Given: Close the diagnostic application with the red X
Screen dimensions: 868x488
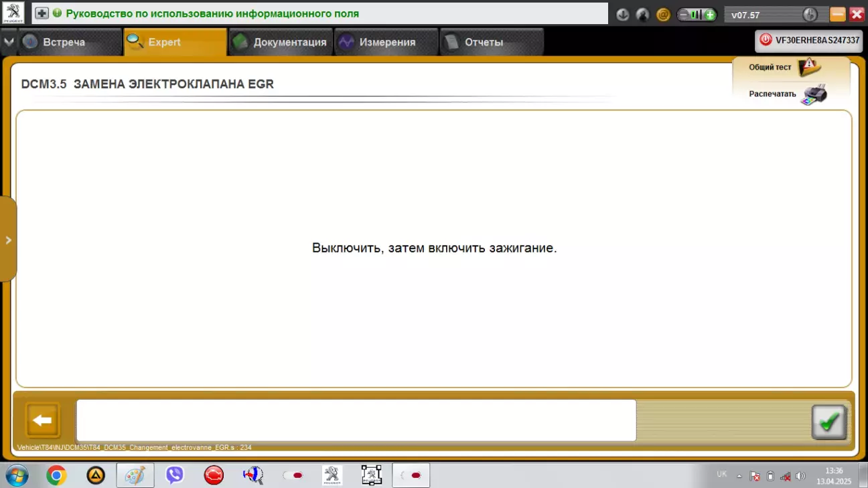Looking at the screenshot, I should point(857,14).
